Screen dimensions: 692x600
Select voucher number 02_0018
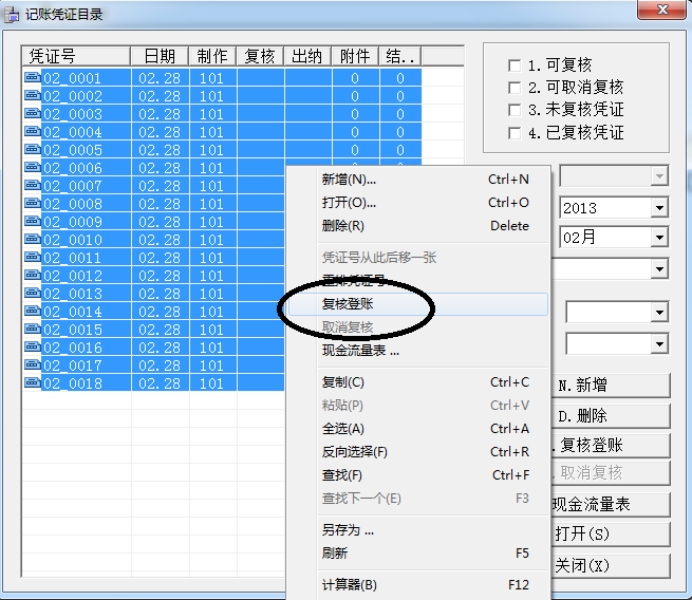point(73,384)
